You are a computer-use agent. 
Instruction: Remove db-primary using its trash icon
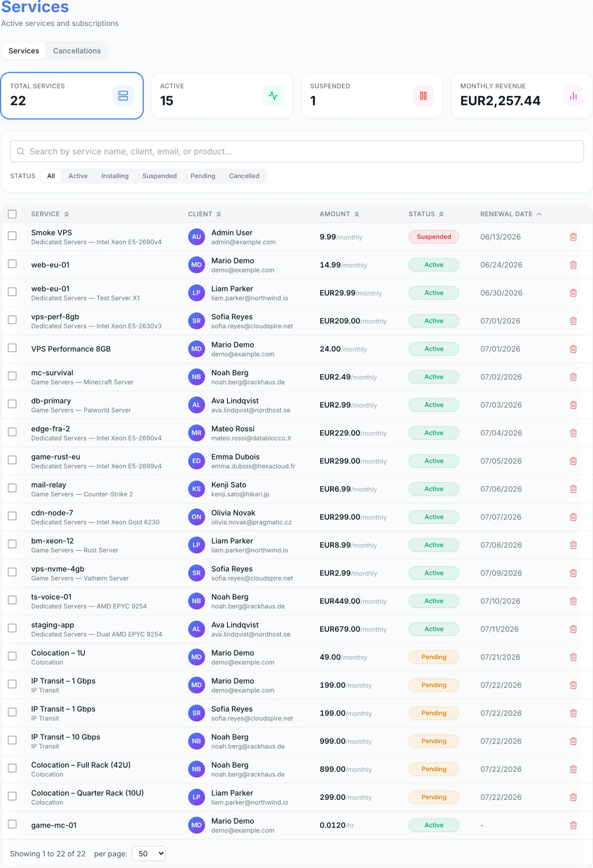click(573, 405)
